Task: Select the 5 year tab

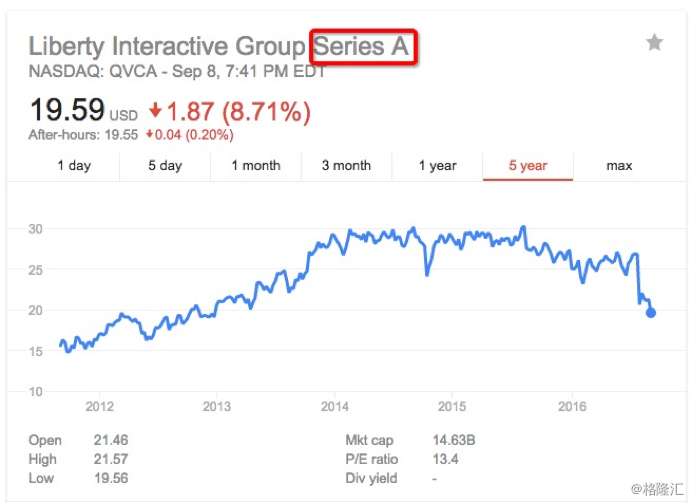Action: click(528, 166)
